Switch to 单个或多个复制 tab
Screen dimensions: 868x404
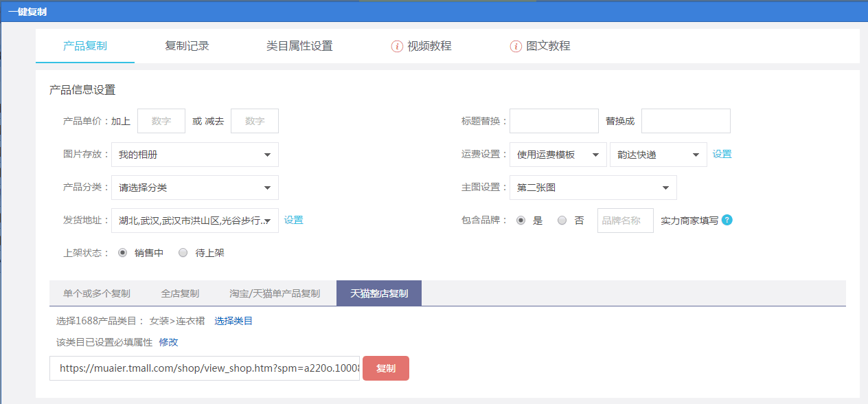pos(97,293)
